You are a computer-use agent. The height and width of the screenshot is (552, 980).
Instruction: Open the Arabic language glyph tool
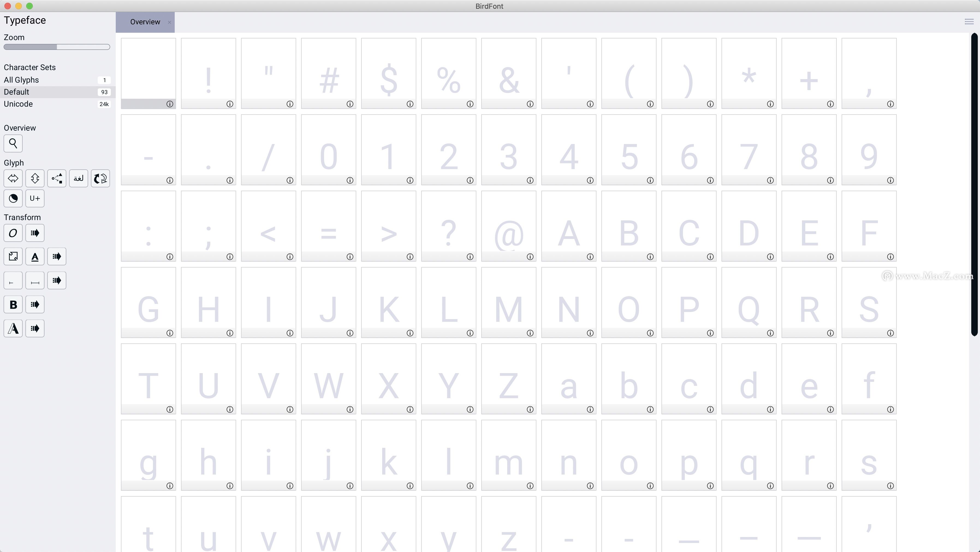[78, 178]
